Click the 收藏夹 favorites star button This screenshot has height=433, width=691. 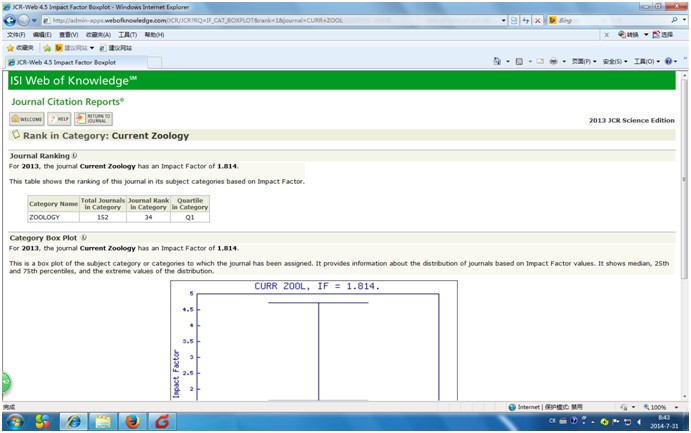tap(20, 47)
